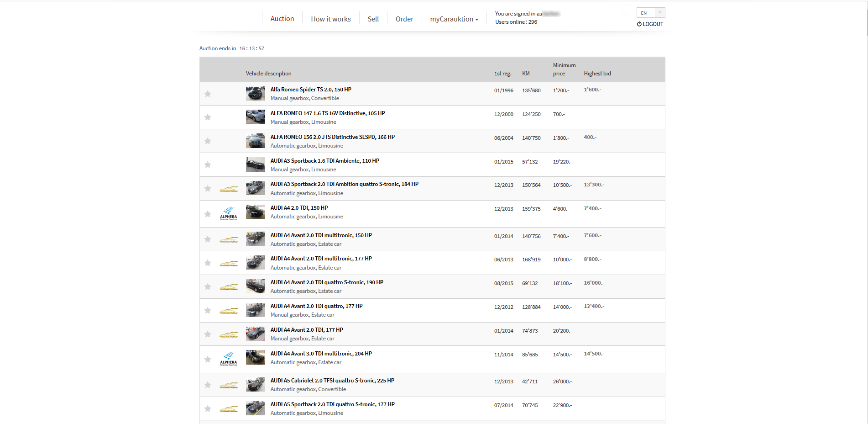Click gold car logo beside AUDI A5 Cabriolet
Image resolution: width=868 pixels, height=424 pixels.
[x=229, y=385]
